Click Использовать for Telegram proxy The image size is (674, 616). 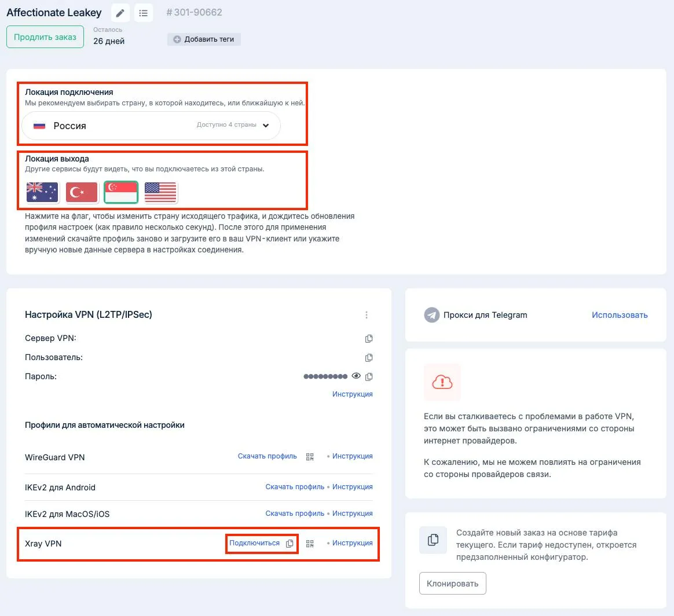(620, 315)
